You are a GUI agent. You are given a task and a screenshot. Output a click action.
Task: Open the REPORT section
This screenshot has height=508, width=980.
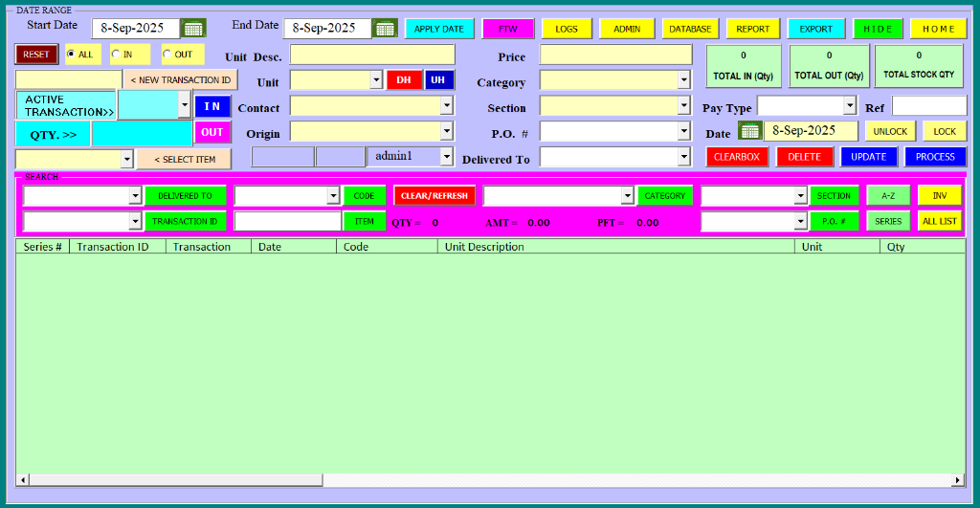pyautogui.click(x=752, y=29)
